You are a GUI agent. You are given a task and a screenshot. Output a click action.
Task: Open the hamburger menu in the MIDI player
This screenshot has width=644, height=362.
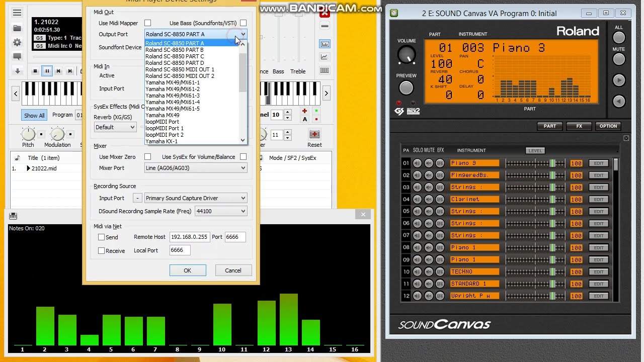(x=17, y=13)
